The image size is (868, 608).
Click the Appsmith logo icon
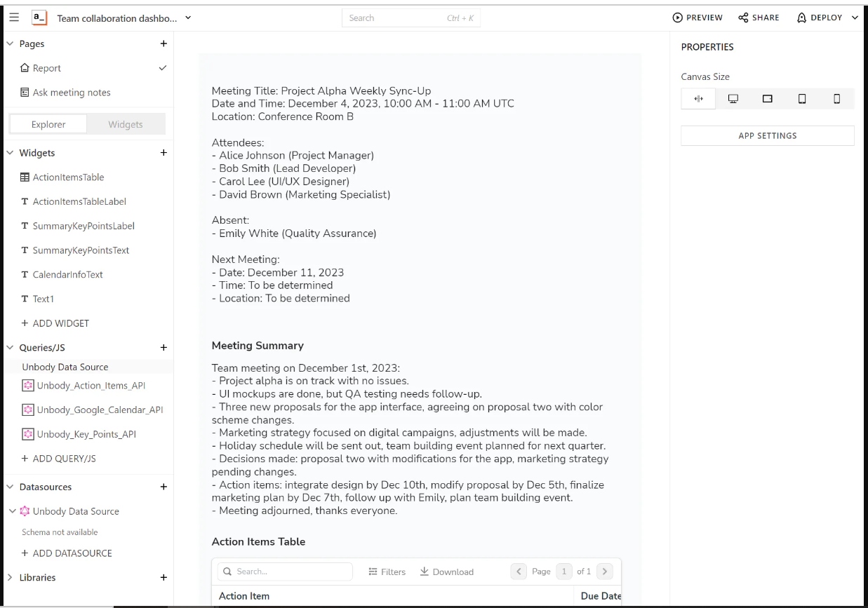(x=40, y=18)
